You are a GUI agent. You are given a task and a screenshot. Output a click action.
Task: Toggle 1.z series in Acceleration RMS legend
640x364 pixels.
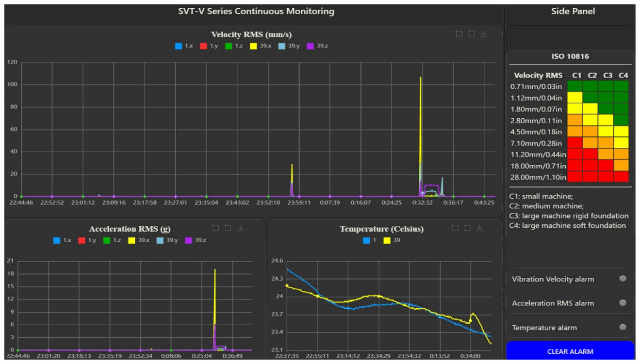[x=113, y=240]
